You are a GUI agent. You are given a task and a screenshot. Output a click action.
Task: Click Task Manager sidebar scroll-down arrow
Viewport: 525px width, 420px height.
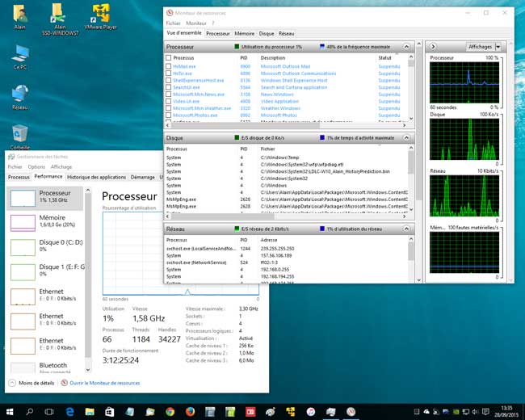coord(88,370)
